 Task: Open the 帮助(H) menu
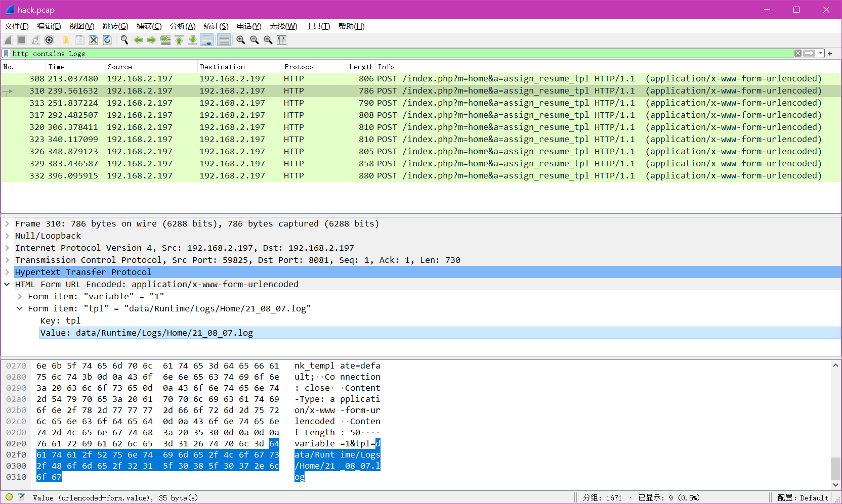352,26
